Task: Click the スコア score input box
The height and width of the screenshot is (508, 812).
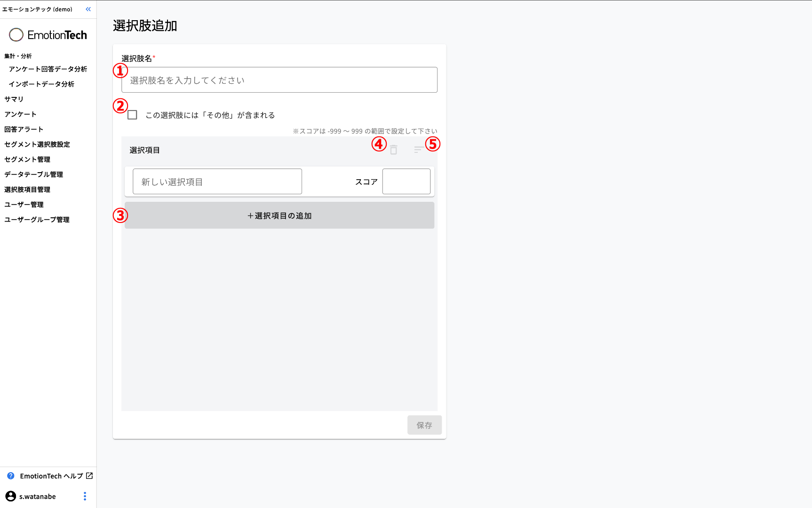Action: pos(406,182)
